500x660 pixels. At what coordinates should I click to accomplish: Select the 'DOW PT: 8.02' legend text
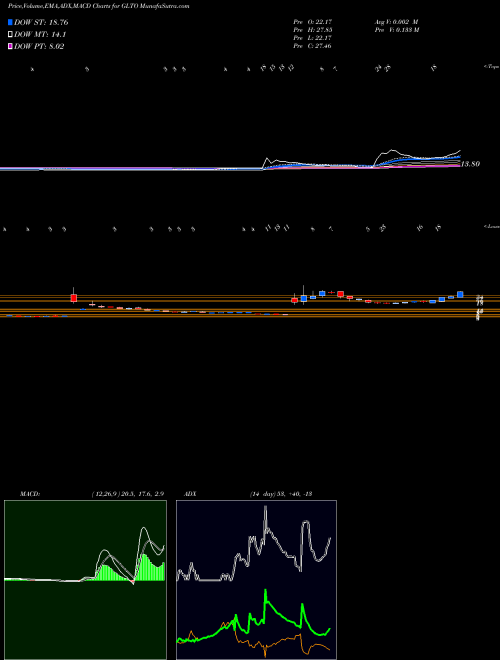(x=39, y=46)
